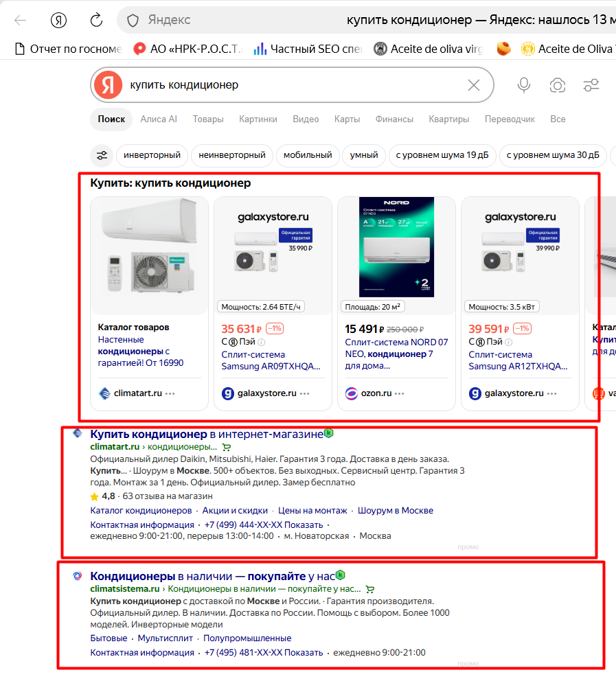Click the green verified badge after 'интернет-магазине'

(329, 432)
